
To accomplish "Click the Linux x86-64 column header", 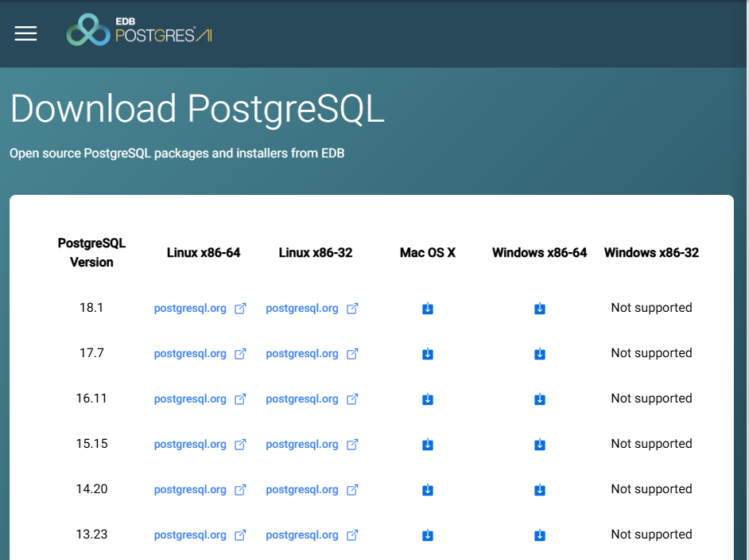I will [204, 252].
